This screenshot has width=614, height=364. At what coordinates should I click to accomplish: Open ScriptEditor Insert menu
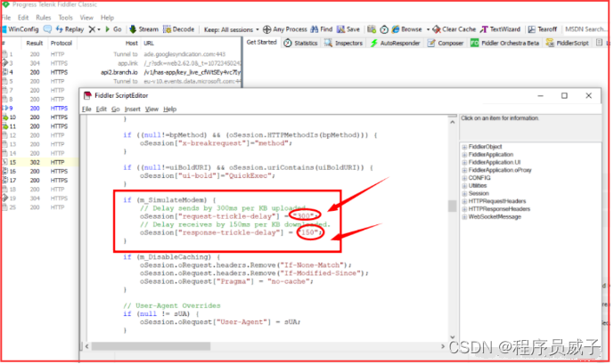coord(133,109)
